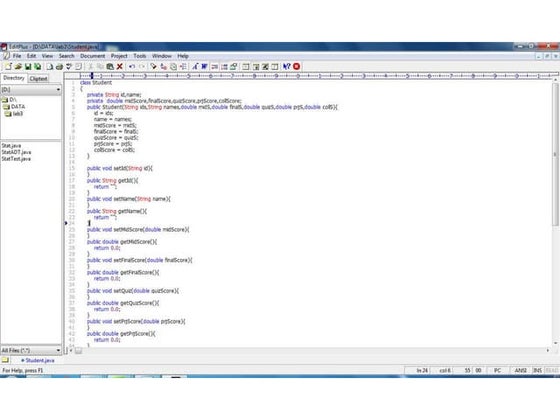
Task: Click the 'class Student' line in editor
Action: click(x=96, y=82)
